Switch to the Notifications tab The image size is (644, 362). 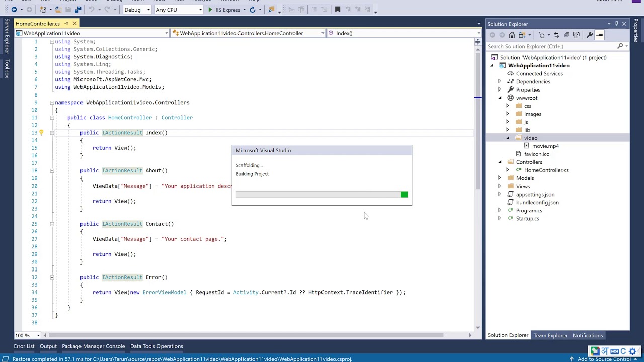coord(588,336)
